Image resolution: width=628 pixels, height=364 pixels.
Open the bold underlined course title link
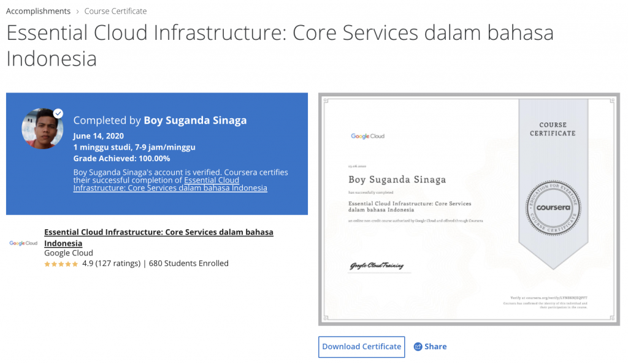[x=159, y=238]
